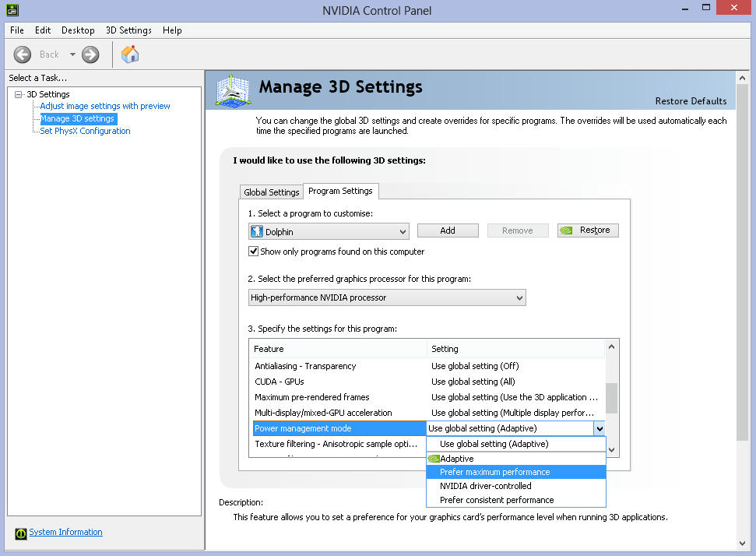Image resolution: width=756 pixels, height=556 pixels.
Task: Click the Restore Defaults link
Action: coord(691,101)
